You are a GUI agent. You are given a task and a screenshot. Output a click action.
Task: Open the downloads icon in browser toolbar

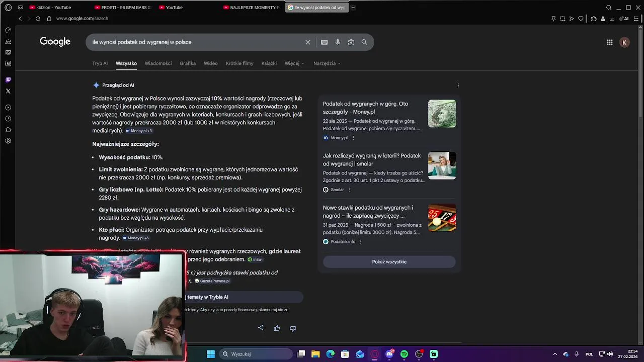612,19
